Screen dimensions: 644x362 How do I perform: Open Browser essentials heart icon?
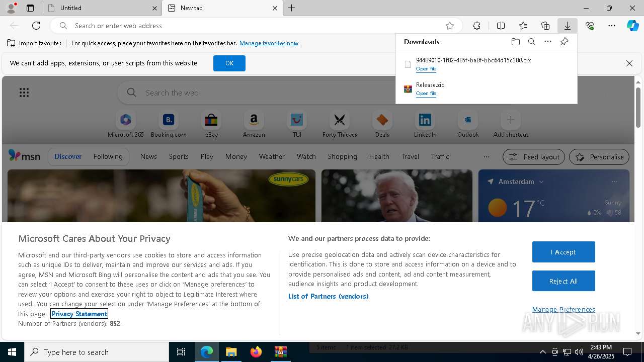tap(590, 26)
